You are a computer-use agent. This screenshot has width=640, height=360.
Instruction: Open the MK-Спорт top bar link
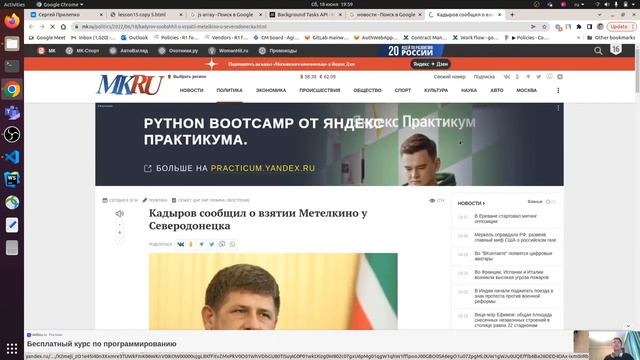(82, 51)
